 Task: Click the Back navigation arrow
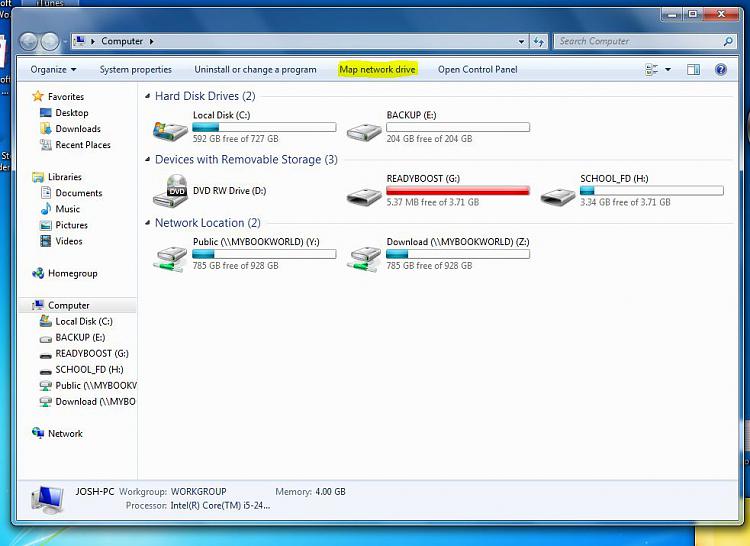coord(28,42)
